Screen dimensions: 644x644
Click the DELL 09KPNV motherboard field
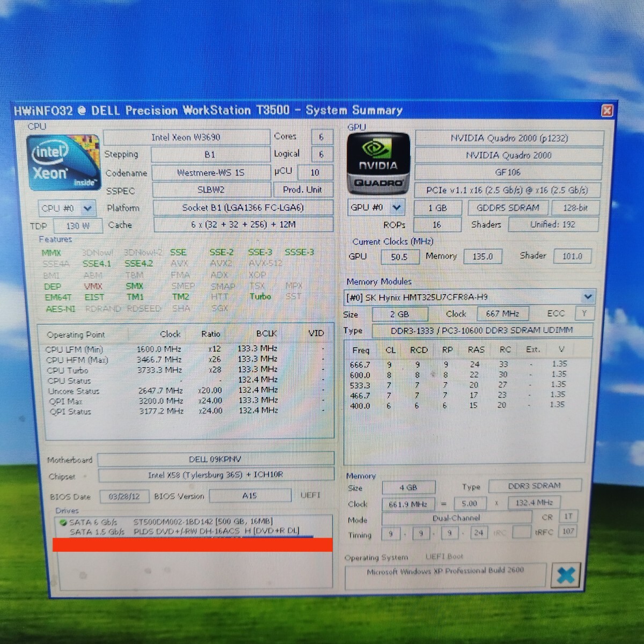coord(215,459)
